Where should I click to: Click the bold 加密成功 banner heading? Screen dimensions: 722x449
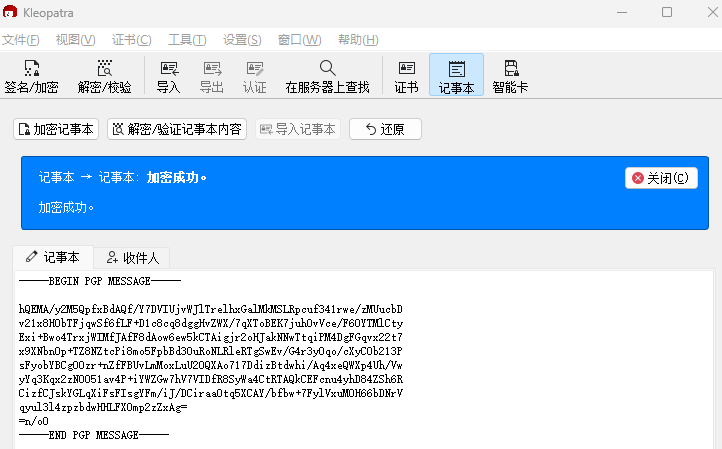click(x=176, y=178)
